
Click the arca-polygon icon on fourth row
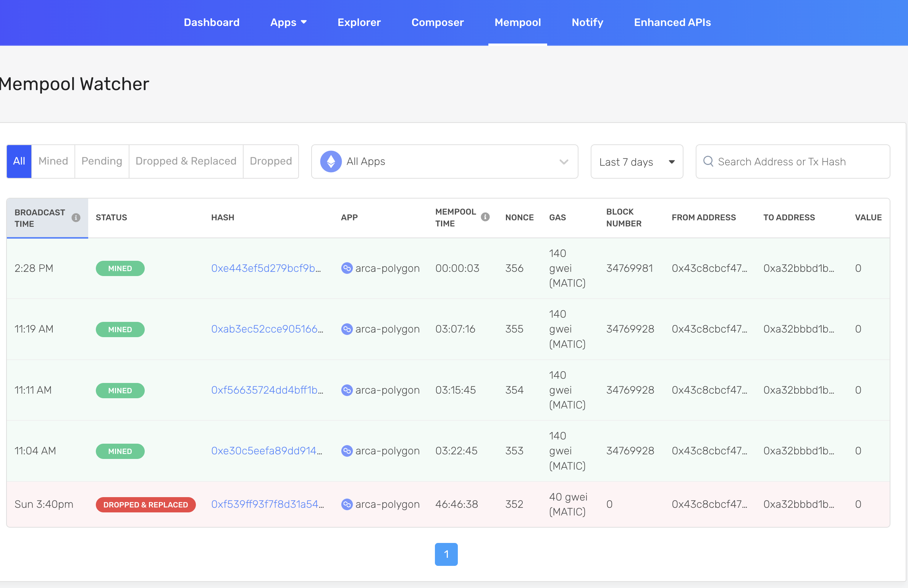click(x=347, y=451)
